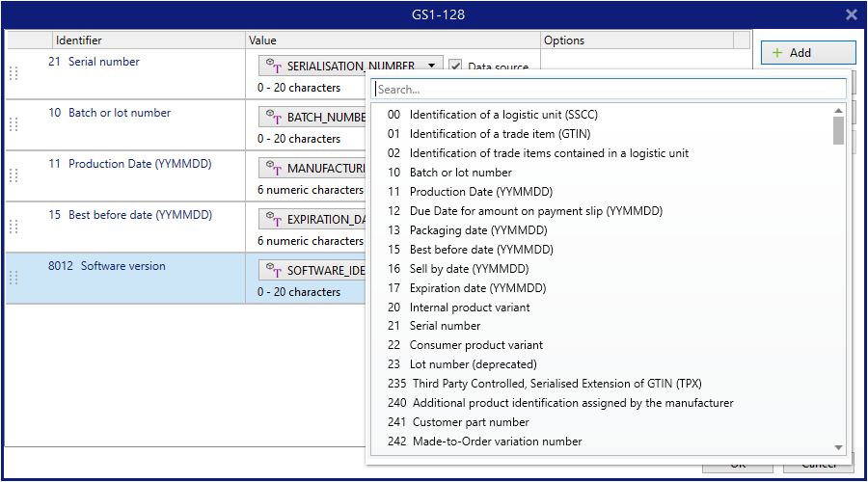Choose 17 Expiration date (YYMMDD)
Image resolution: width=868 pixels, height=482 pixels.
click(x=467, y=288)
